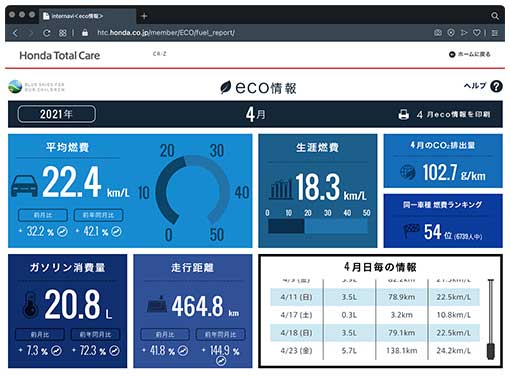Click the lifetime fuel economy progress bar
The image size is (510, 377).
click(318, 226)
